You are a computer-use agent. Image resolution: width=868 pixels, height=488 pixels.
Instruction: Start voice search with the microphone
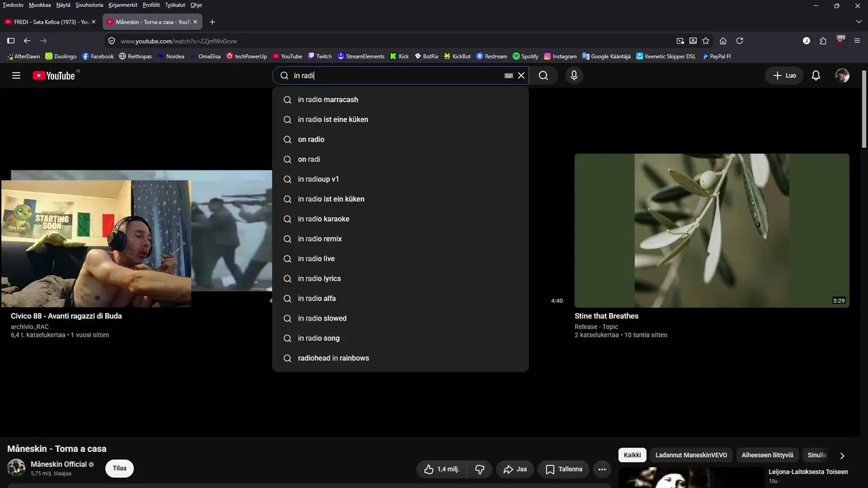(574, 76)
